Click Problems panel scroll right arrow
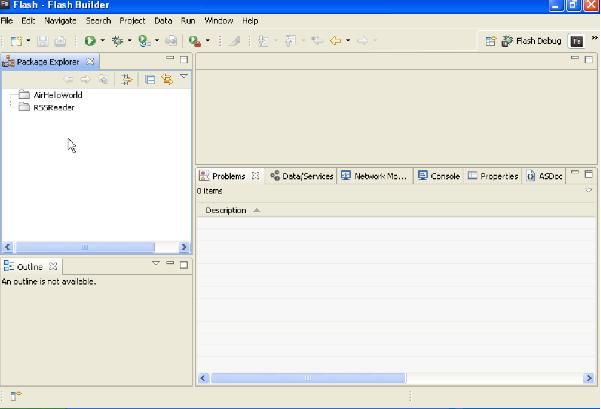601x409 pixels. coord(589,378)
